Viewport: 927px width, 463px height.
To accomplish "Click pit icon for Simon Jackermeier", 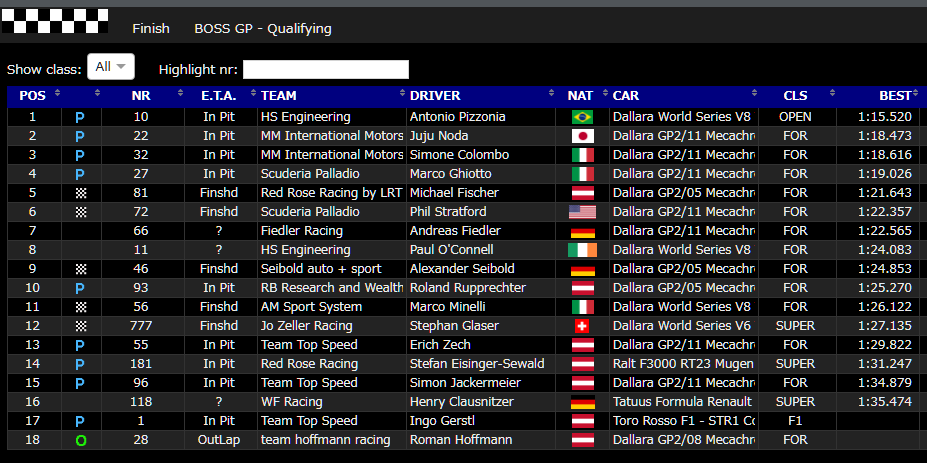I will click(x=80, y=383).
